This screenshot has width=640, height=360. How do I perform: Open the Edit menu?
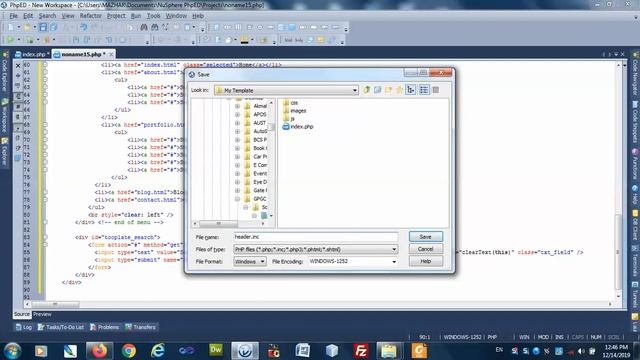click(28, 16)
